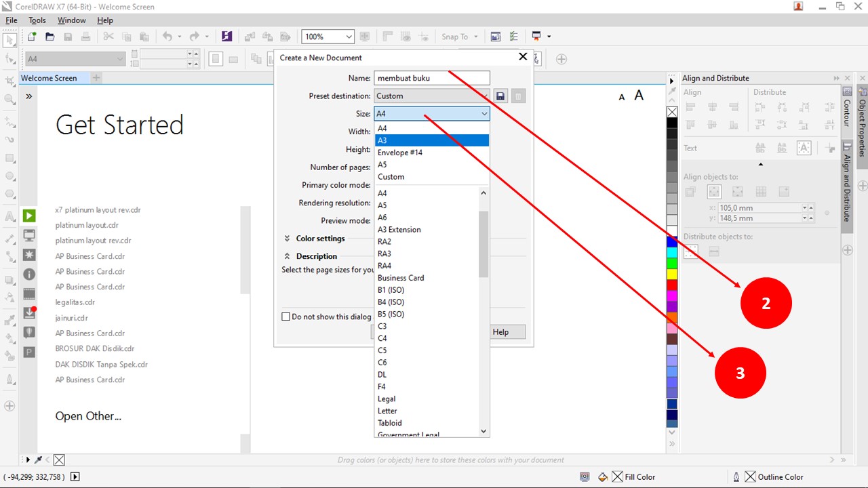Open the File menu

click(12, 20)
